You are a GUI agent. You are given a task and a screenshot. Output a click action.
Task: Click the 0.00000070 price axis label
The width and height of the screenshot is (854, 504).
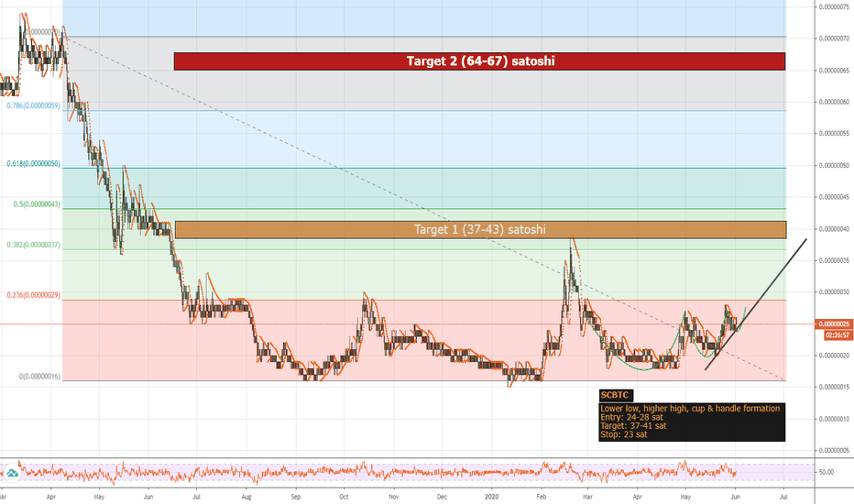point(835,38)
